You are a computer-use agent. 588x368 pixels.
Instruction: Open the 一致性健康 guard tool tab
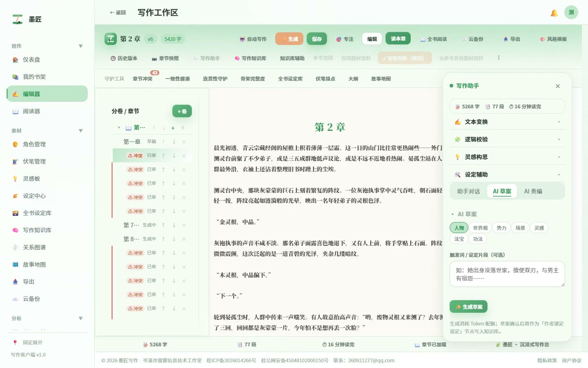[x=178, y=79]
